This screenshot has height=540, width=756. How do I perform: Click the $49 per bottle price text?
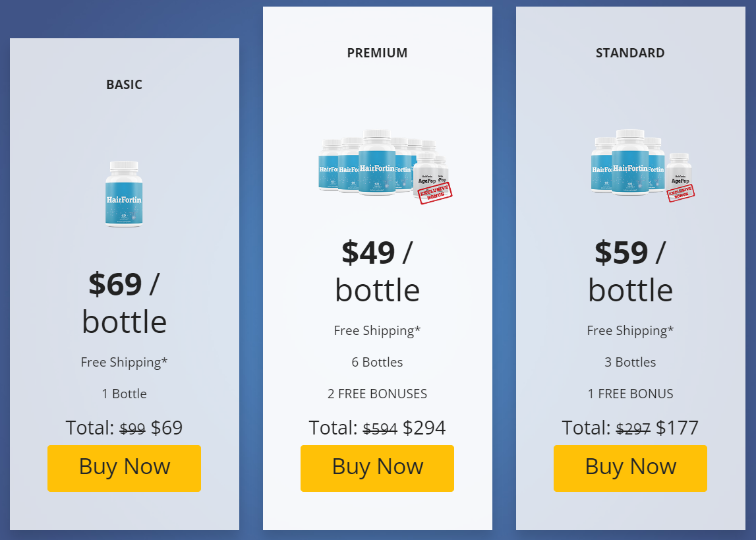[x=377, y=270]
